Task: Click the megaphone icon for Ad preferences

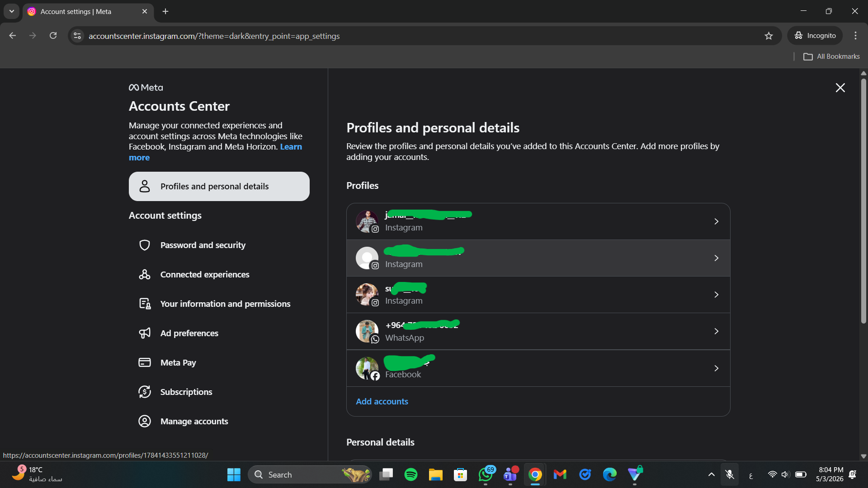Action: pyautogui.click(x=145, y=333)
